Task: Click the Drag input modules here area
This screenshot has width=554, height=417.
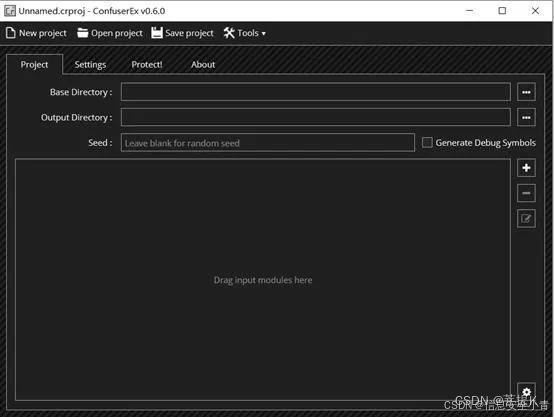Action: point(263,280)
